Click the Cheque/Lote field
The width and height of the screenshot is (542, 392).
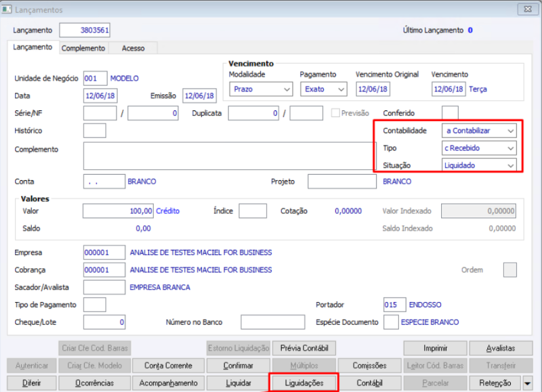tap(104, 322)
